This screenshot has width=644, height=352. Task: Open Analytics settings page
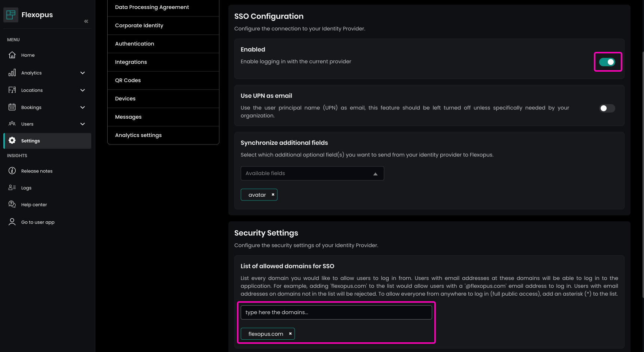tap(138, 135)
